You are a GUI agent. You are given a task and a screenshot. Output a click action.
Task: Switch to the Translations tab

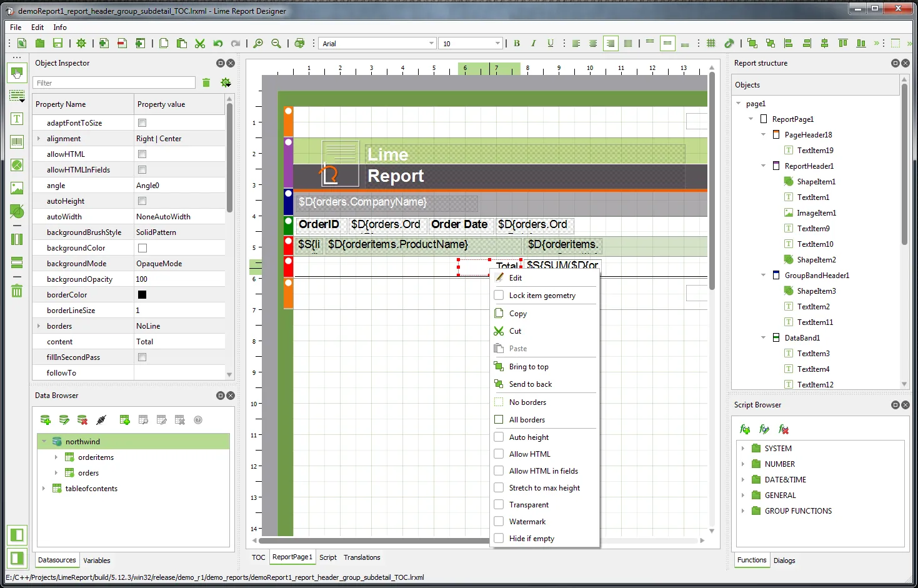361,557
